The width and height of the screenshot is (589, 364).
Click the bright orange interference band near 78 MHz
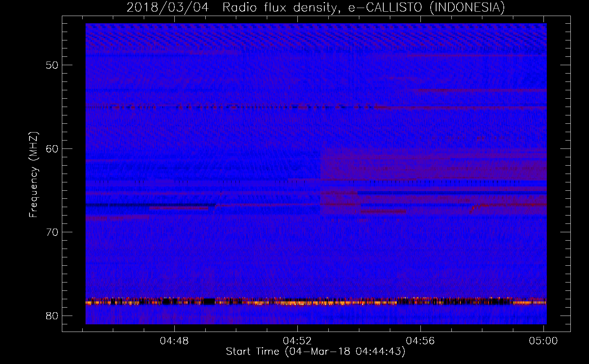tap(316, 301)
